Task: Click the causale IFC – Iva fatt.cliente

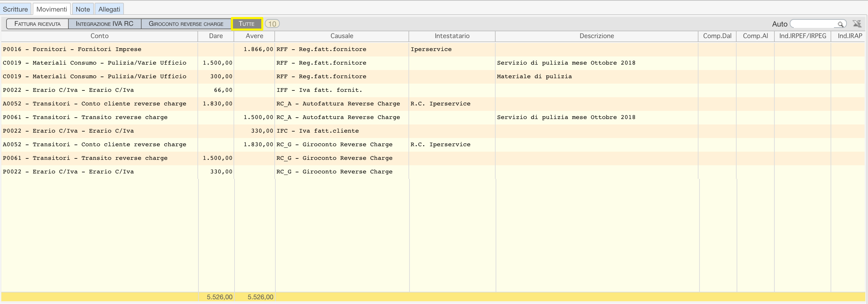Action: pyautogui.click(x=318, y=131)
